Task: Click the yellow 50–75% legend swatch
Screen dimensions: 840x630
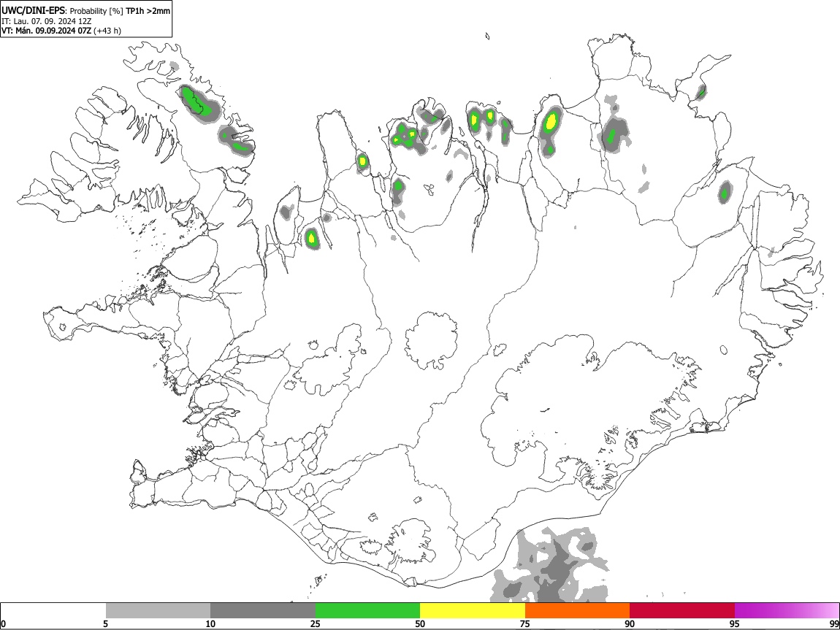Action: pyautogui.click(x=473, y=610)
